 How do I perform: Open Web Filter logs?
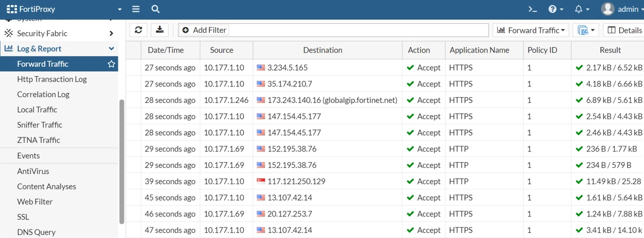[x=35, y=201]
